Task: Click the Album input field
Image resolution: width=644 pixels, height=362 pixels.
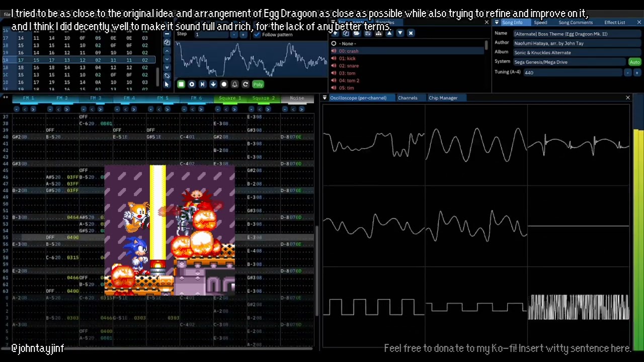Action: (x=577, y=52)
